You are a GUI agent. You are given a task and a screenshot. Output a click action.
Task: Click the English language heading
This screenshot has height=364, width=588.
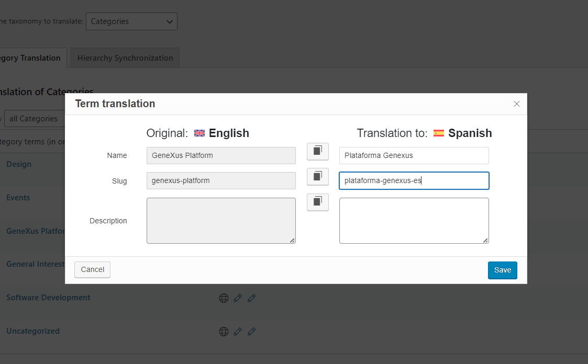tap(229, 133)
